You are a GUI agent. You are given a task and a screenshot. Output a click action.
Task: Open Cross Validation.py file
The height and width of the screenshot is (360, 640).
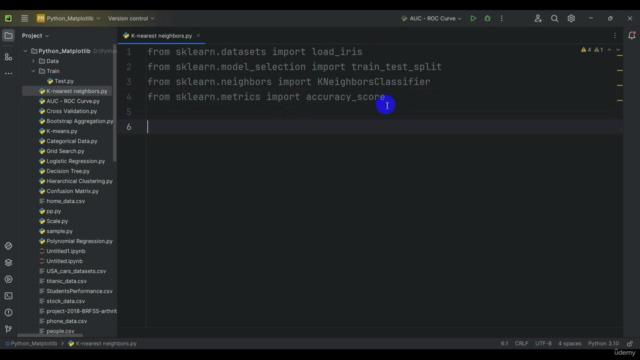72,111
